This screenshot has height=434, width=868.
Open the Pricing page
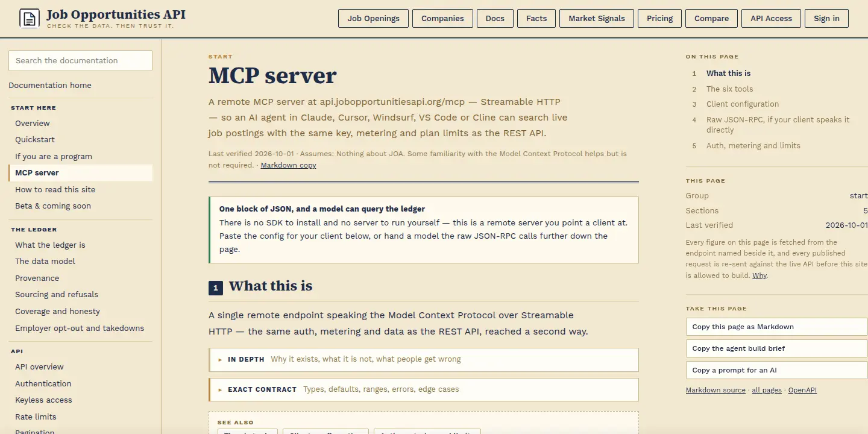(x=659, y=18)
